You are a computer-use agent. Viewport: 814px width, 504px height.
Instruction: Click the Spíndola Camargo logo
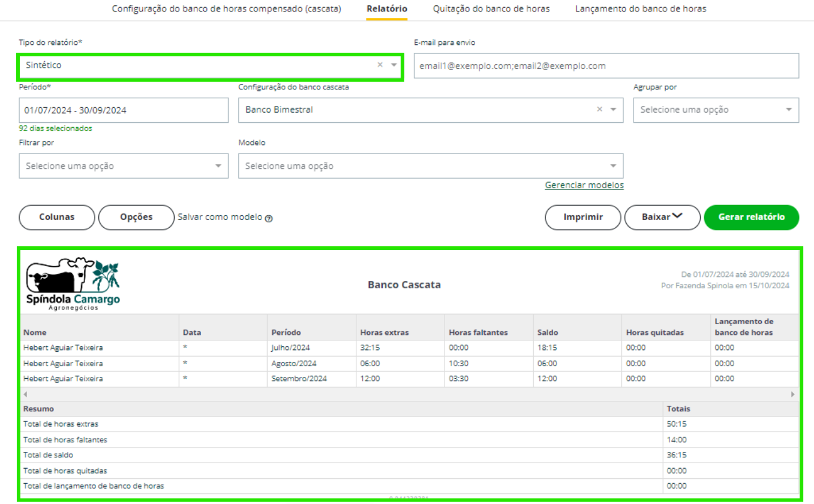(x=73, y=284)
